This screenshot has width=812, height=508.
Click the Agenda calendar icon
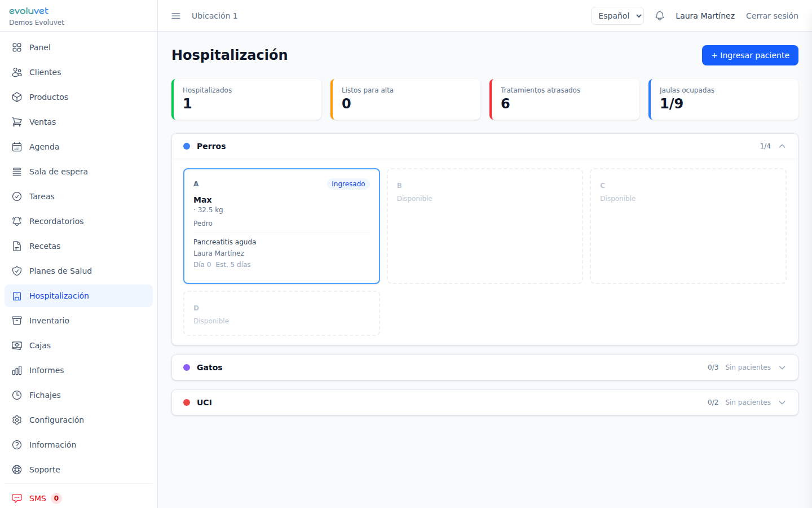tap(17, 147)
